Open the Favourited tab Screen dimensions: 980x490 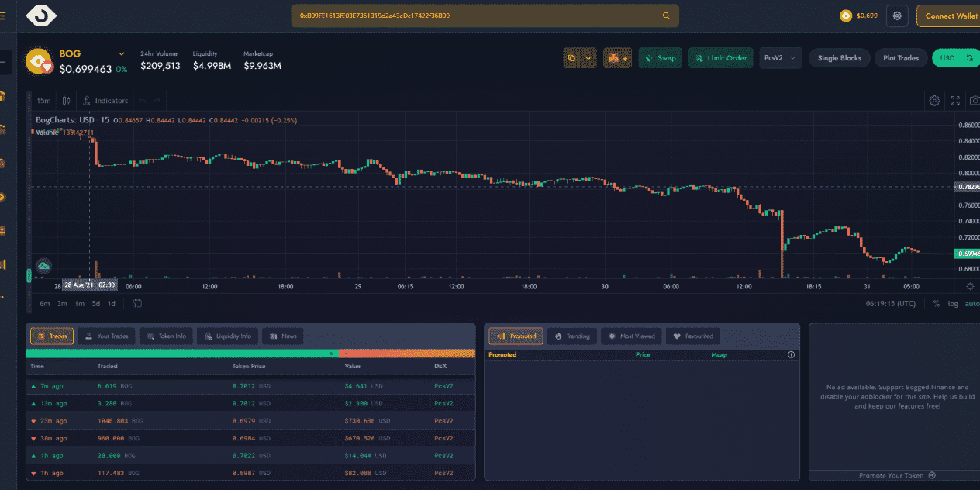tap(693, 336)
